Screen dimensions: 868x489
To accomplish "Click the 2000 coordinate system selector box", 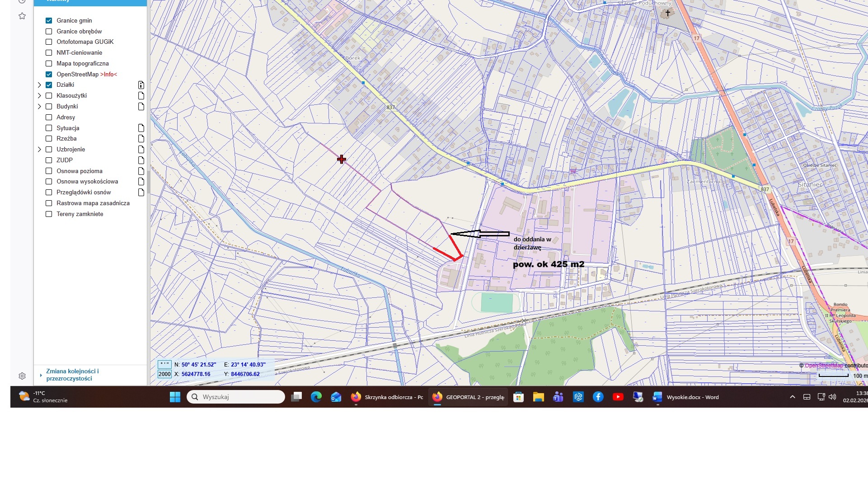I will pos(164,374).
